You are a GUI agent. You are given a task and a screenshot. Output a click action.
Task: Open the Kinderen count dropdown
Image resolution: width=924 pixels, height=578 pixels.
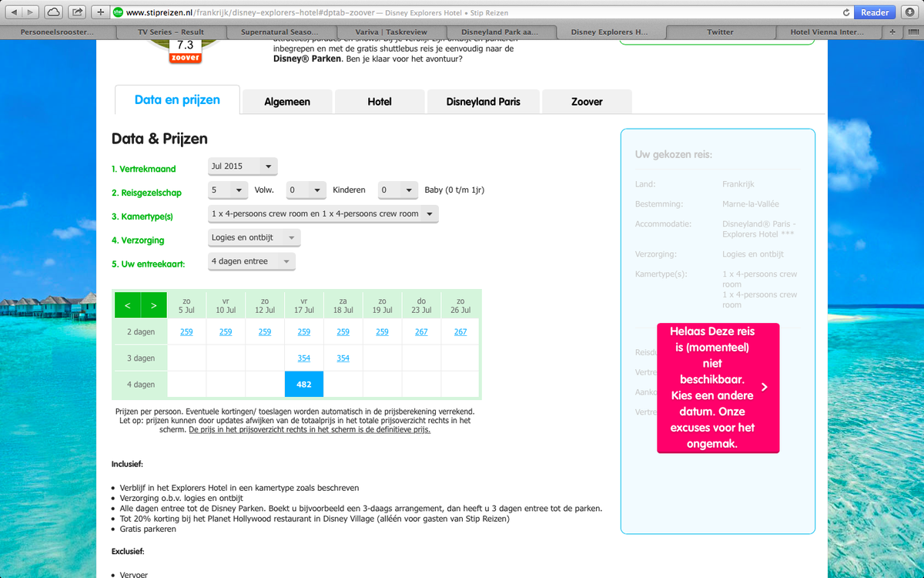(306, 190)
